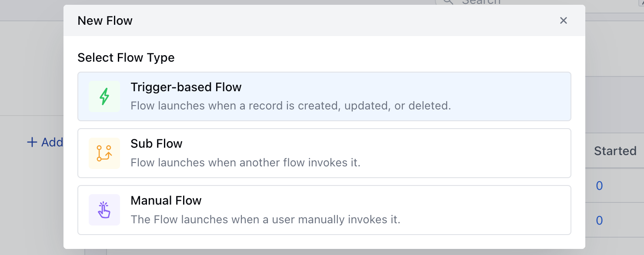This screenshot has width=644, height=255.
Task: Click the New Flow dialog title
Action: [105, 20]
